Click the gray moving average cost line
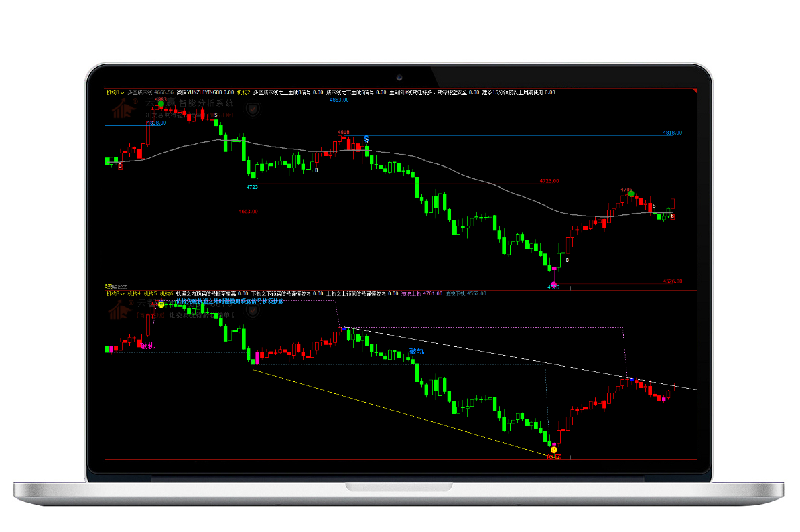 pyautogui.click(x=469, y=178)
